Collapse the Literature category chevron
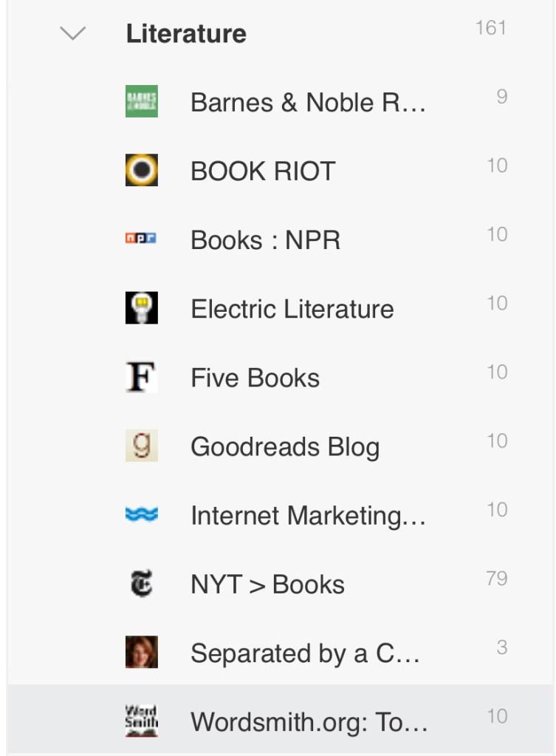The image size is (556, 756). [73, 34]
